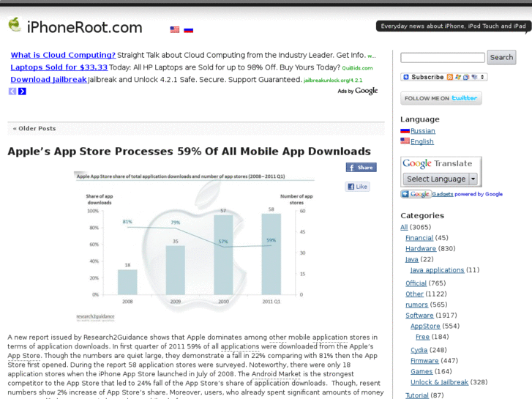Open the Select Language dropdown
Image resolution: width=532 pixels, height=399 pixels.
click(x=440, y=179)
